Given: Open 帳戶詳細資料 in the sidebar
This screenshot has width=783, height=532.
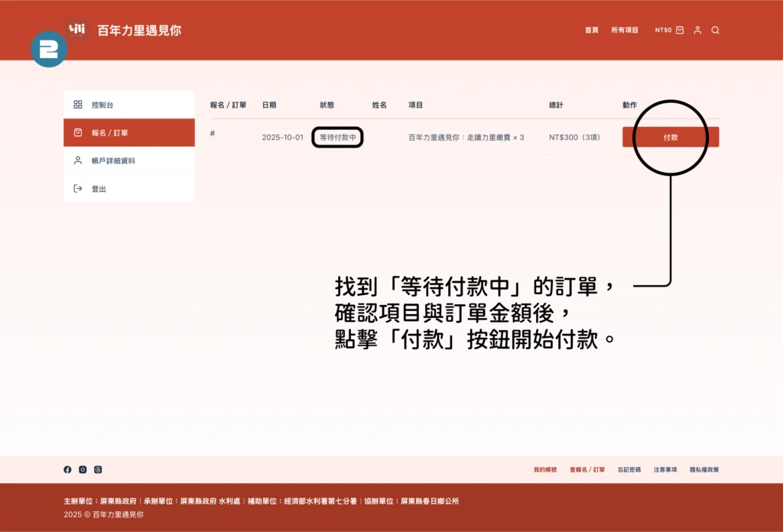Looking at the screenshot, I should tap(113, 161).
